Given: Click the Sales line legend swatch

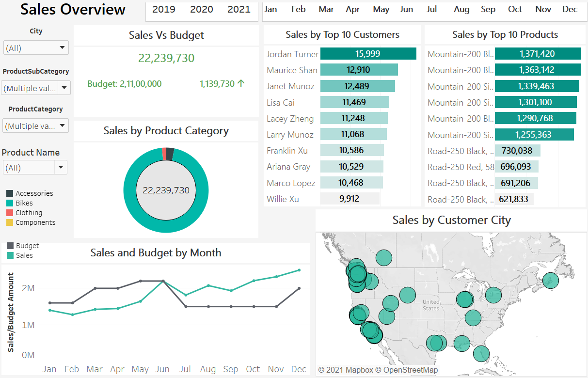Looking at the screenshot, I should click(x=10, y=255).
